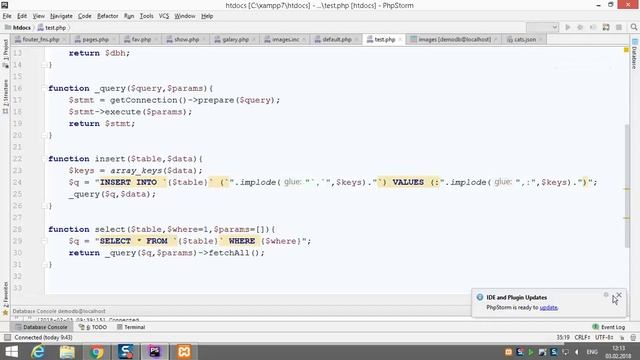The width and height of the screenshot is (640, 360).
Task: Click the editor vertical scrollbar
Action: [x=627, y=186]
